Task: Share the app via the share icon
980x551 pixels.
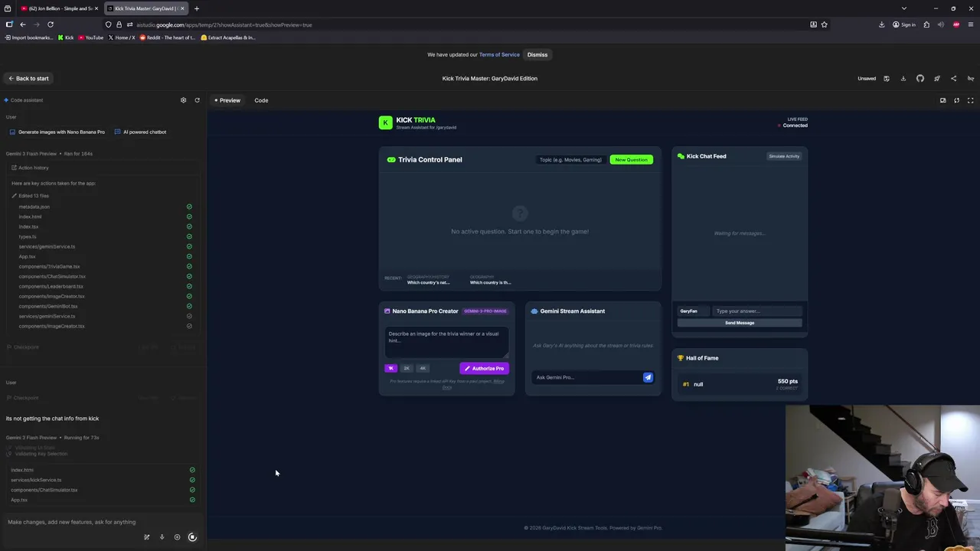Action: [953, 78]
